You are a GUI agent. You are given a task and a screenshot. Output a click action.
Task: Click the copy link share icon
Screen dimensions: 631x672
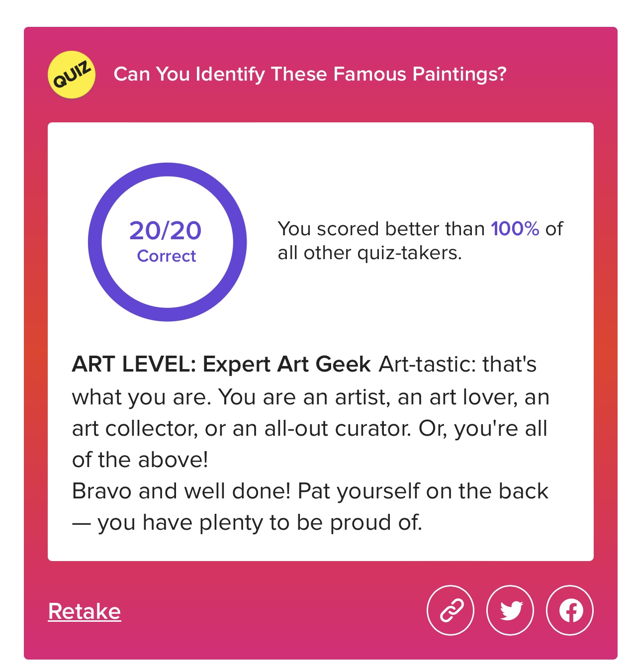tap(451, 610)
